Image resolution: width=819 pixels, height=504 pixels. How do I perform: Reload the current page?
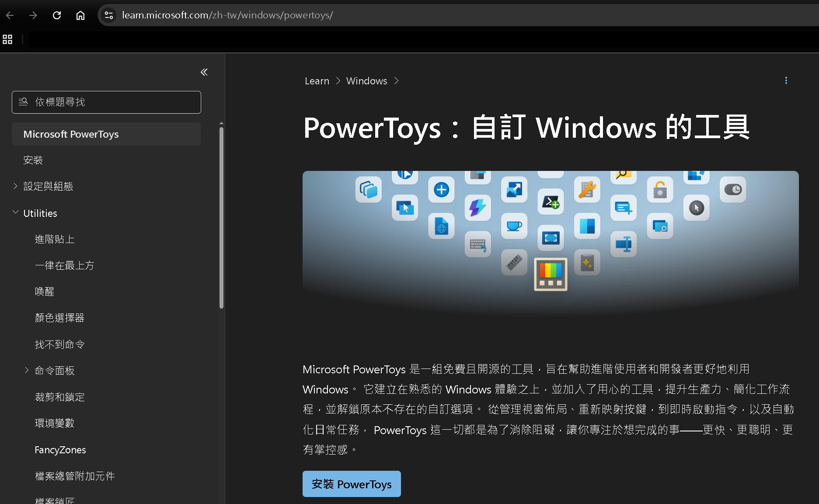(57, 15)
